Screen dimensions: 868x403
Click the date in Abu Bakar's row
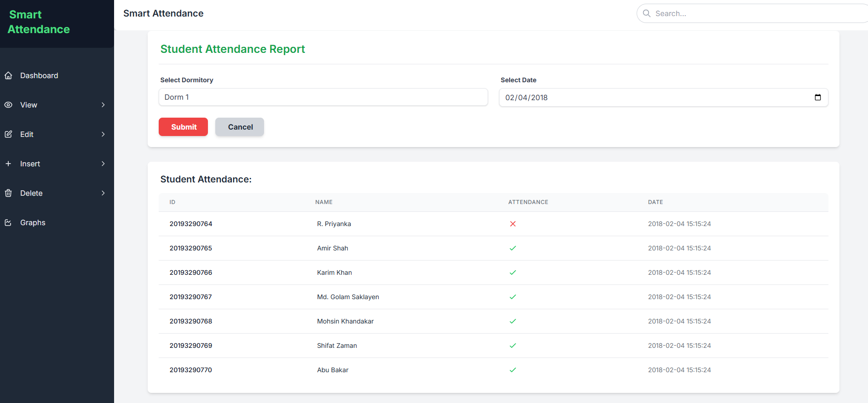[679, 370]
